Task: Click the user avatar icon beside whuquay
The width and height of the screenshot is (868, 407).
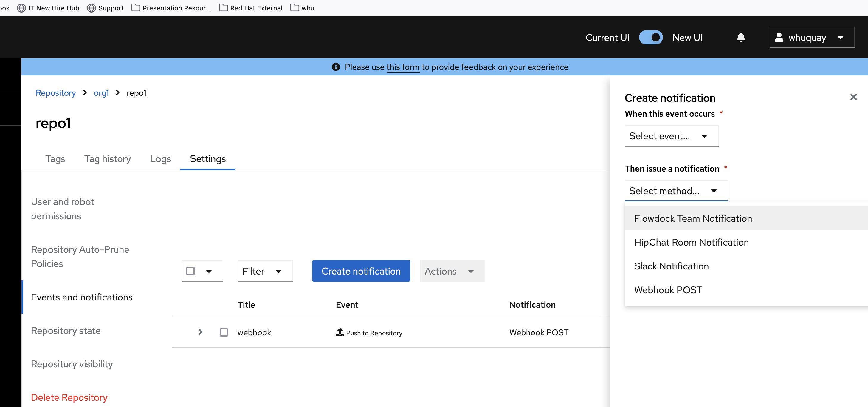Action: pos(779,37)
